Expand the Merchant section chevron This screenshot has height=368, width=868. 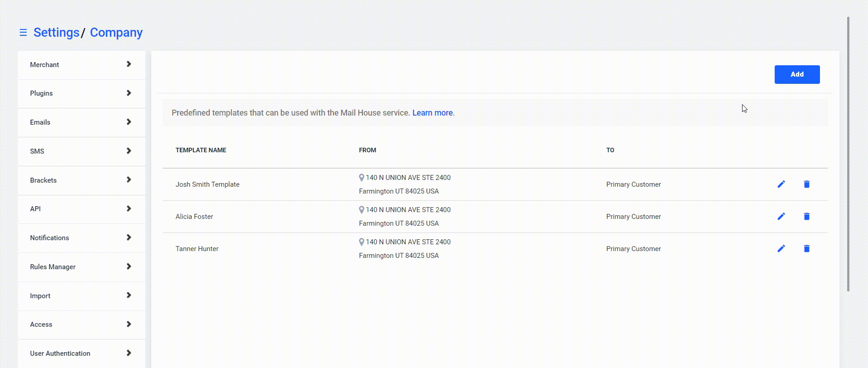[x=129, y=64]
